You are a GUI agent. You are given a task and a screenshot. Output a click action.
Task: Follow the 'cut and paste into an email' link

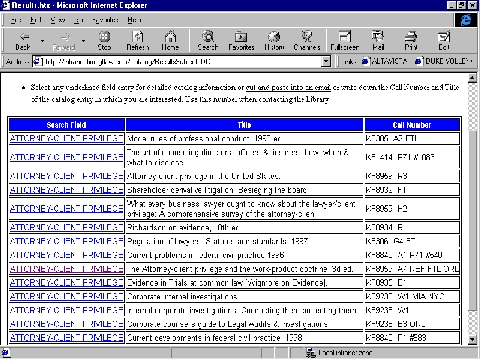point(288,87)
